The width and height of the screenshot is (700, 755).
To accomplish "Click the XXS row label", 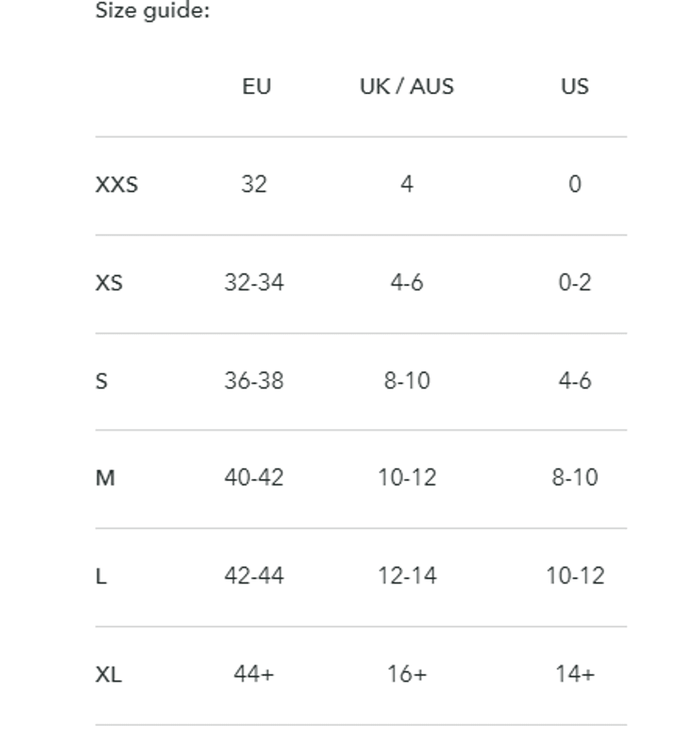I will [x=116, y=185].
